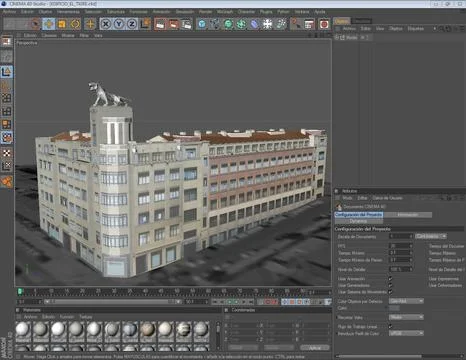Add a Cube primitive object
The height and width of the screenshot is (360, 466).
click(x=202, y=24)
